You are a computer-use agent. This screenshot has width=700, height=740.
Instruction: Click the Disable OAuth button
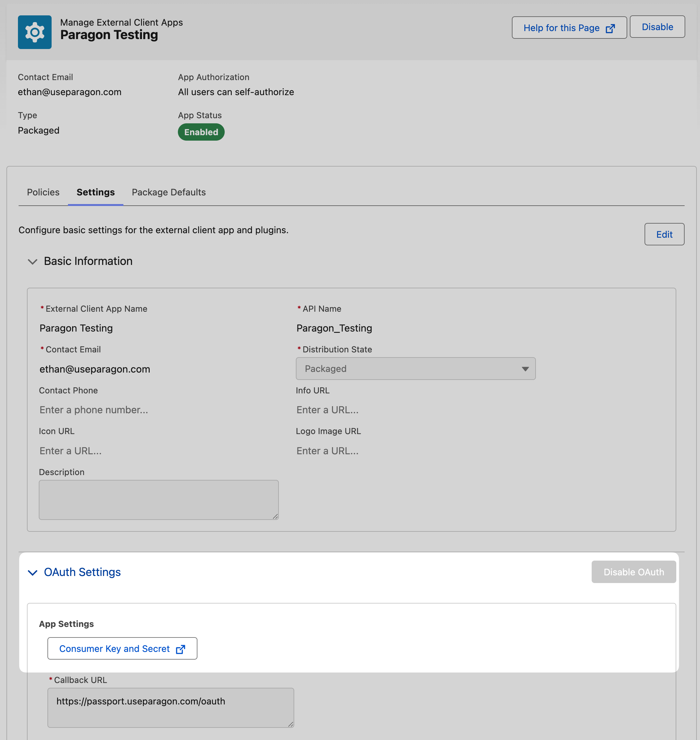633,572
